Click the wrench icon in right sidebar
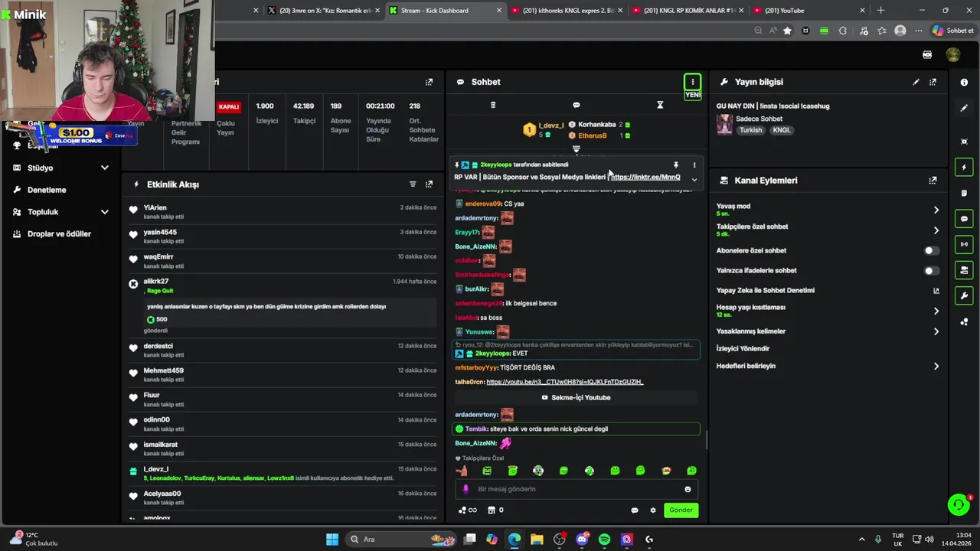This screenshot has width=980, height=551. click(x=964, y=296)
